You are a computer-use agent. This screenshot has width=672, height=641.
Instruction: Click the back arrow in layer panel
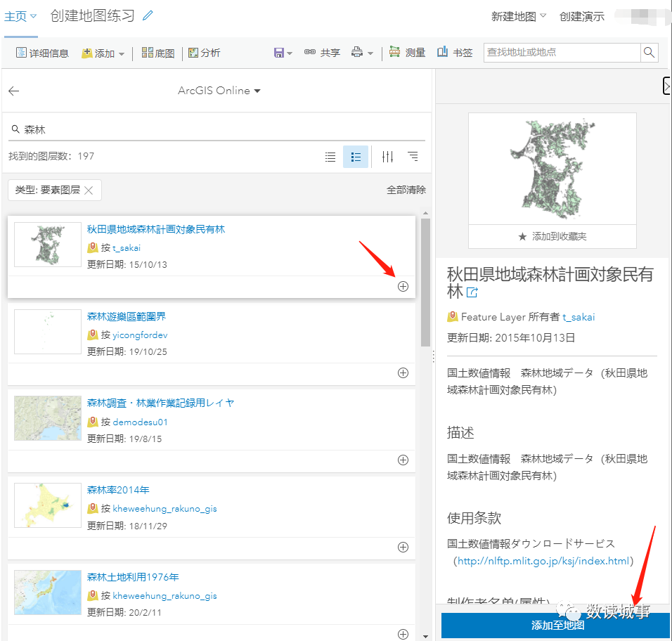14,91
